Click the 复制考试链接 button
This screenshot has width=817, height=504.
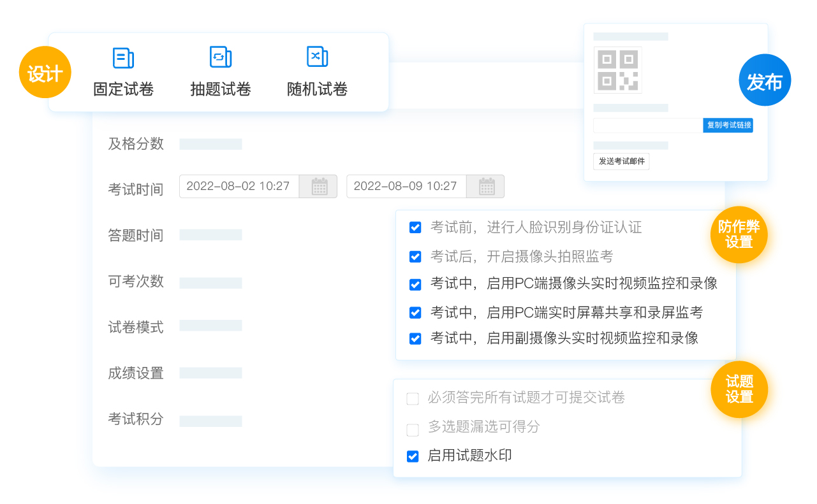point(728,126)
